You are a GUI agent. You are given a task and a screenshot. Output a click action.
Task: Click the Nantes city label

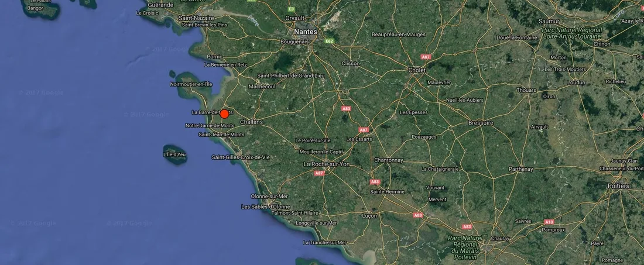point(306,32)
